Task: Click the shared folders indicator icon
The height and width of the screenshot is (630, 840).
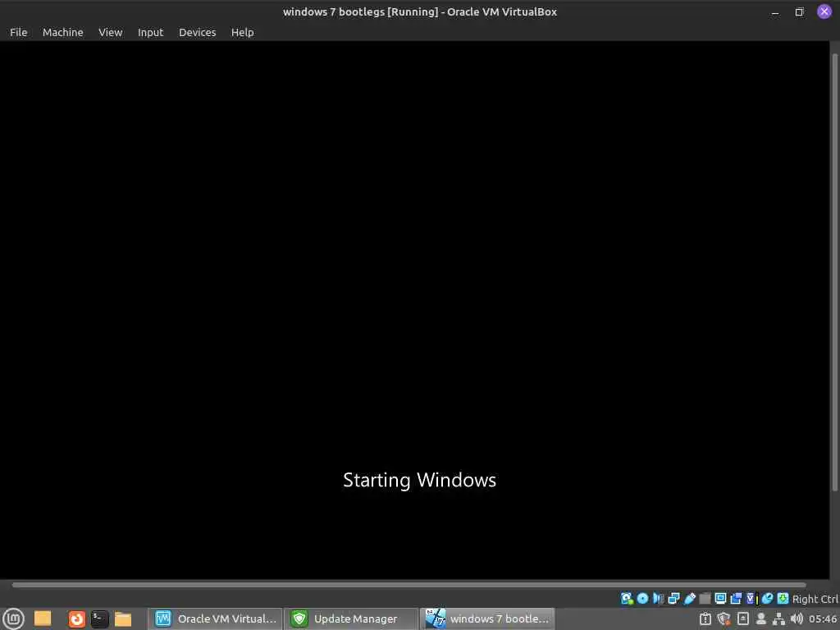Action: tap(705, 598)
